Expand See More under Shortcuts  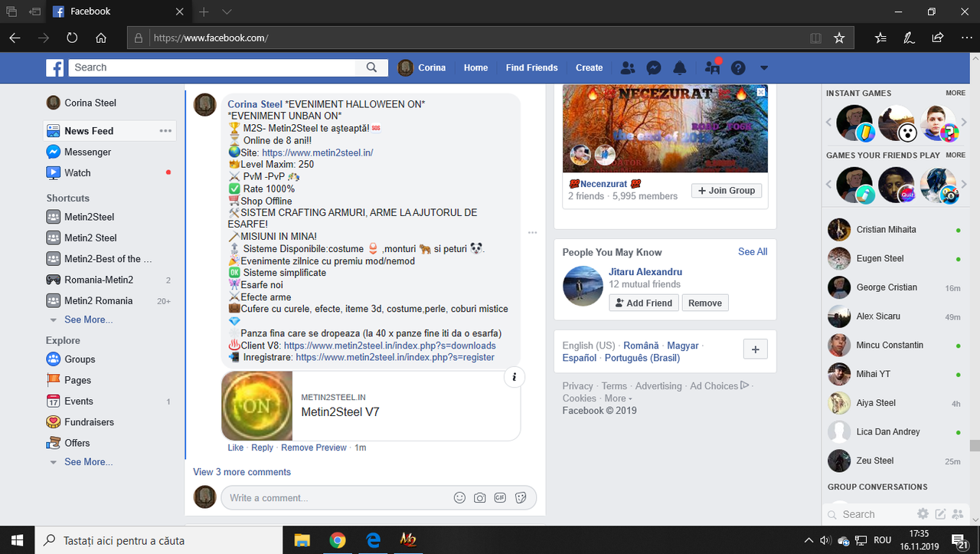(88, 320)
